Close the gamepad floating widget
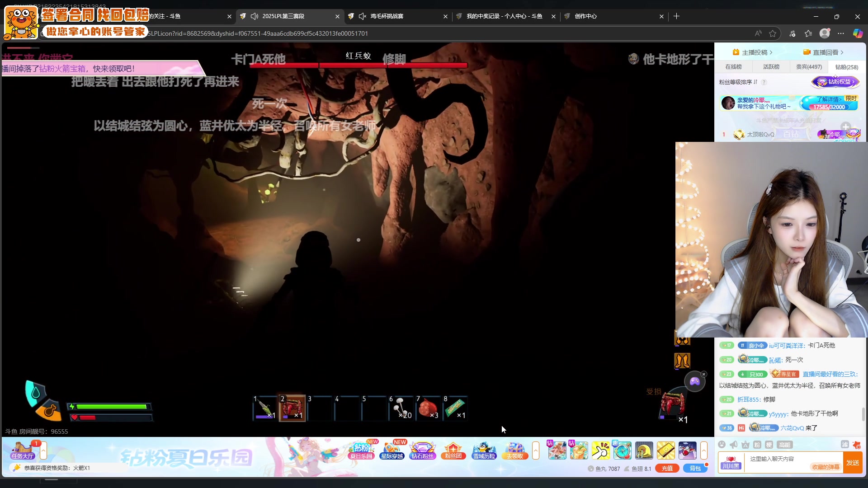Viewport: 868px width, 488px height. pos(704,374)
